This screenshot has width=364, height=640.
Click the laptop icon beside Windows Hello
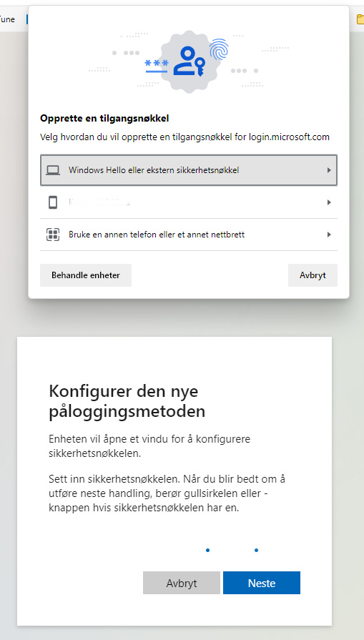tap(53, 170)
